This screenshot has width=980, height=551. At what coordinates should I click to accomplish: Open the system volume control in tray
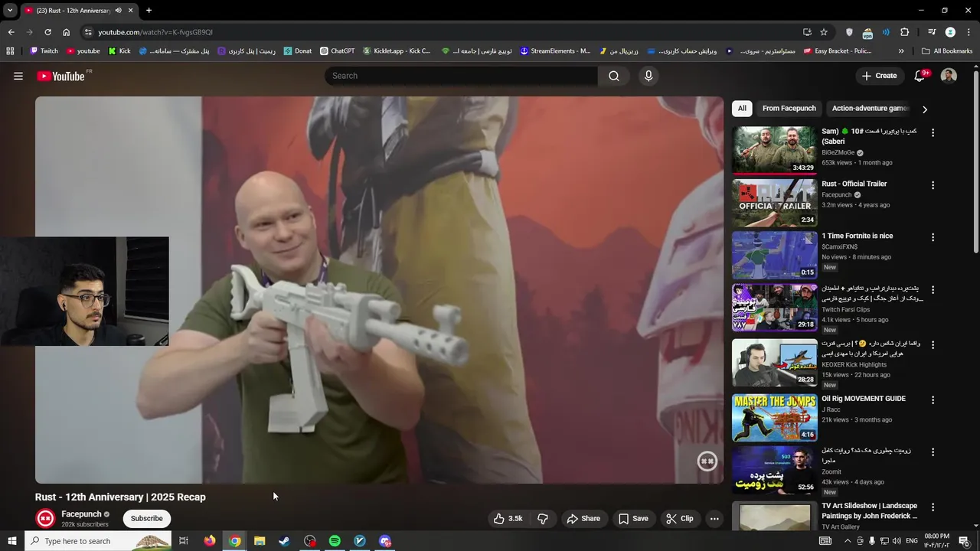(897, 541)
